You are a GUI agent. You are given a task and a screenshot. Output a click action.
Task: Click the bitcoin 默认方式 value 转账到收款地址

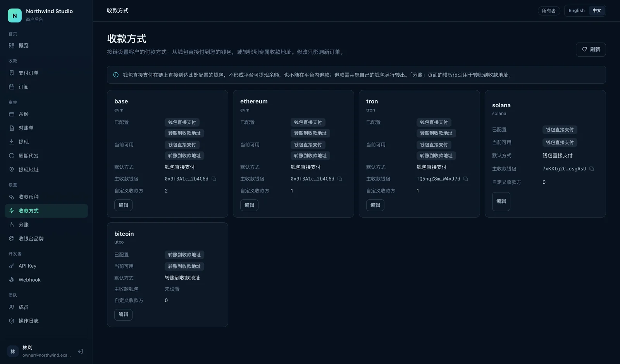tap(182, 278)
